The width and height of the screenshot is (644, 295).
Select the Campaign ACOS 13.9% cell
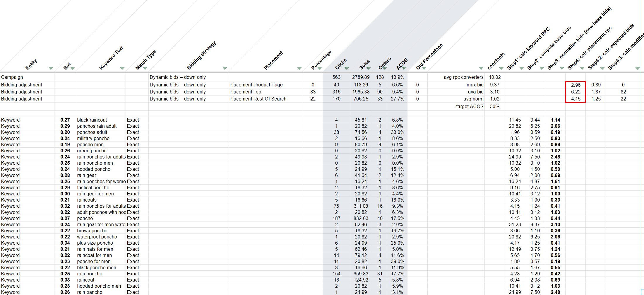[x=398, y=77]
